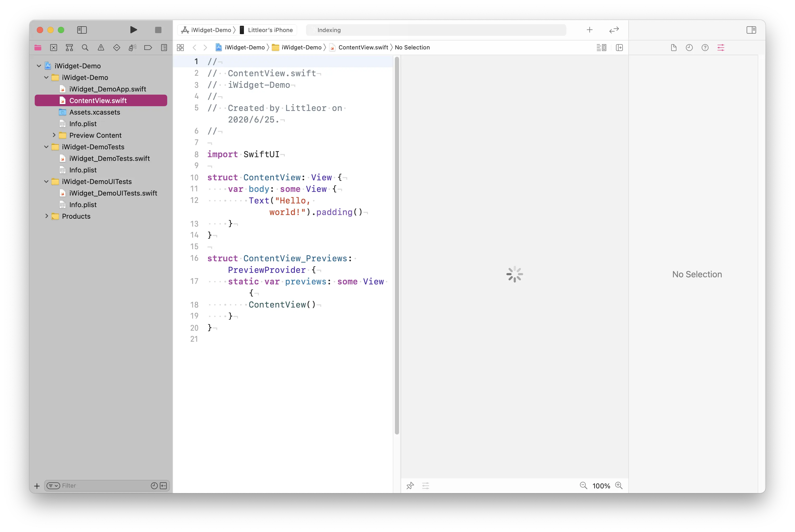Viewport: 795px width, 532px height.
Task: Toggle the Inspectors panel
Action: tap(751, 30)
